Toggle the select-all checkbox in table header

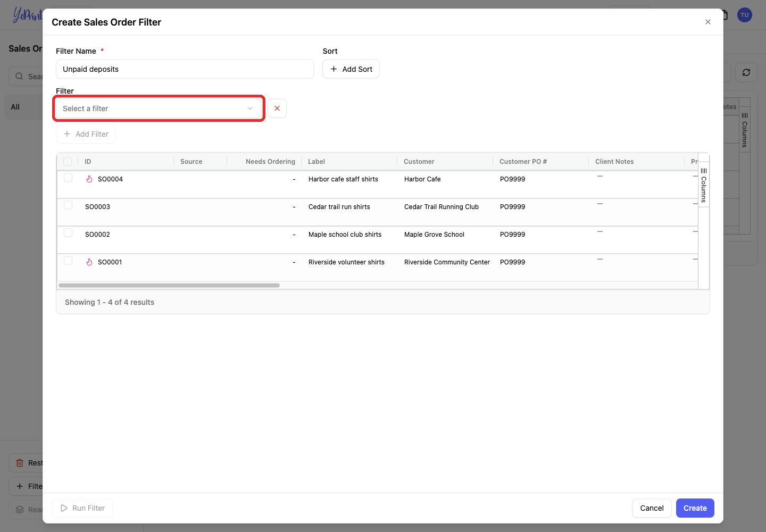68,162
